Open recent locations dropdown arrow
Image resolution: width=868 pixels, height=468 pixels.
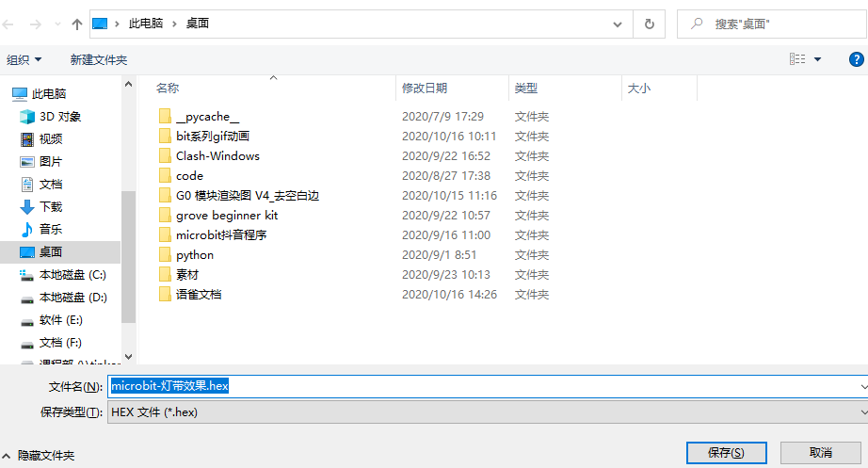tap(57, 24)
